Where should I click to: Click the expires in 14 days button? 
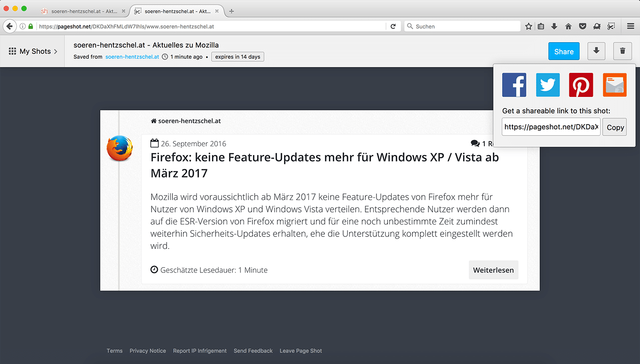(x=238, y=57)
